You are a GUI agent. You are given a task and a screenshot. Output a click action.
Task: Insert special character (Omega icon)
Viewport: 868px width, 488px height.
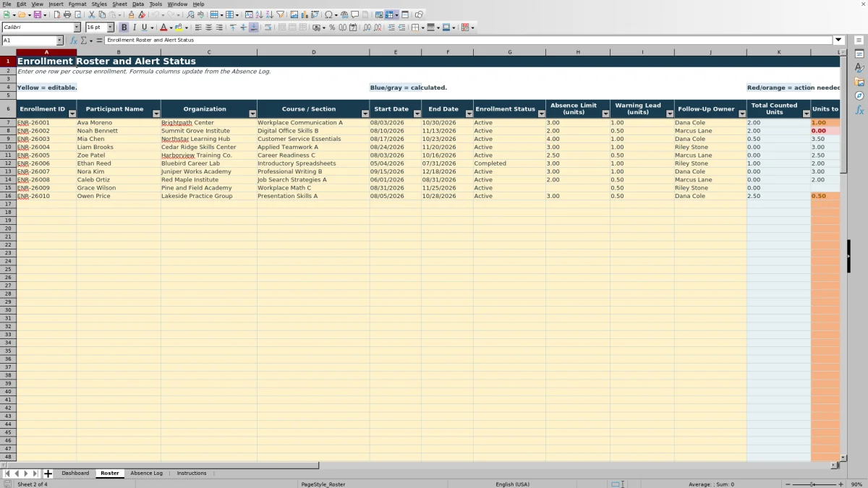tap(328, 14)
